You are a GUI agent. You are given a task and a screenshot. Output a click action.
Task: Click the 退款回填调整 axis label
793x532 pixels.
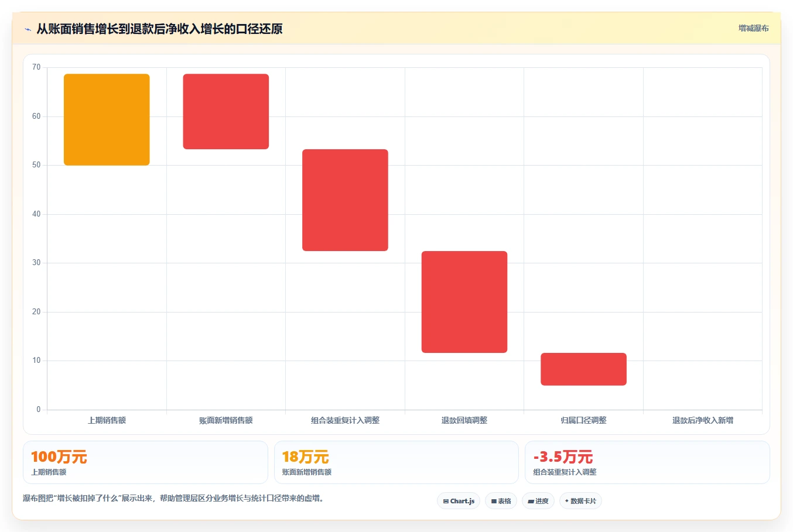[464, 420]
